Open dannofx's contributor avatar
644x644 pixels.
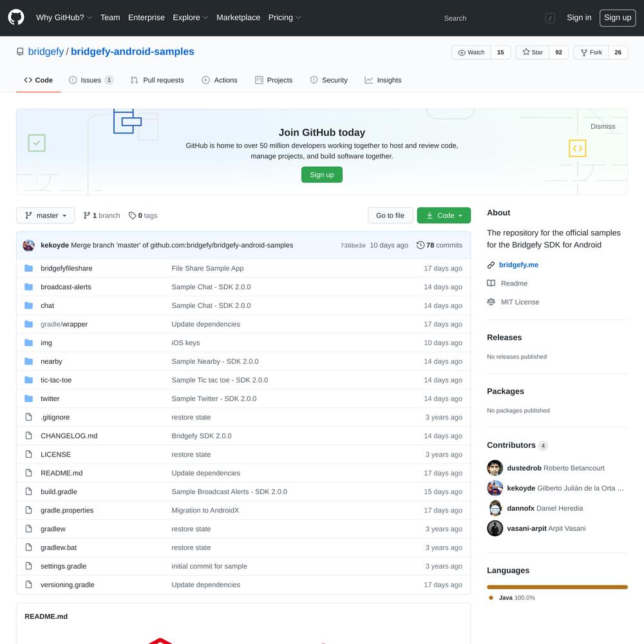click(495, 508)
